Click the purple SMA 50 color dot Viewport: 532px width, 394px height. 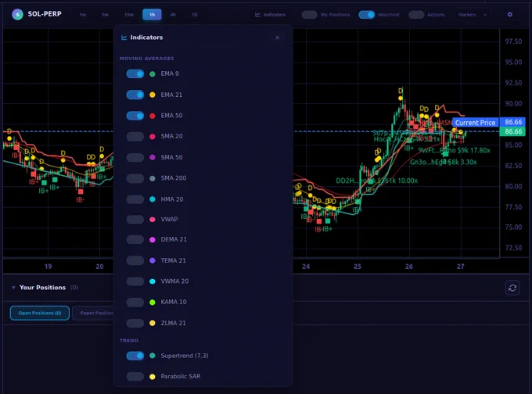click(153, 157)
